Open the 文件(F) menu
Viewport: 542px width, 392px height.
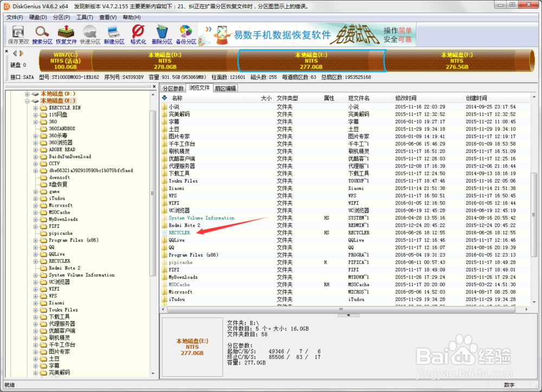(15, 17)
